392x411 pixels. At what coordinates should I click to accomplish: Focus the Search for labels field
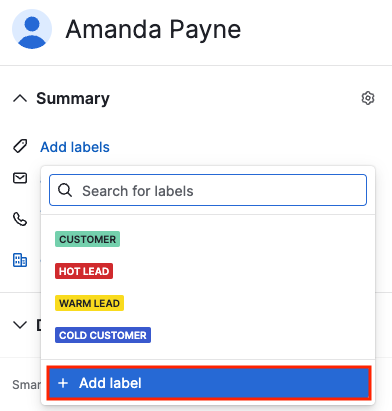(x=208, y=190)
